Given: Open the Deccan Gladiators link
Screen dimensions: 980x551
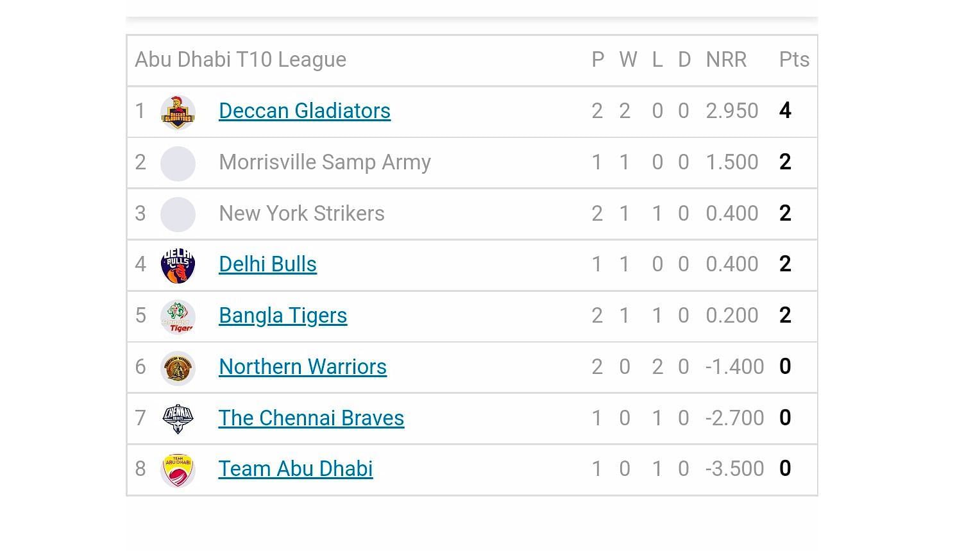Looking at the screenshot, I should pos(305,111).
